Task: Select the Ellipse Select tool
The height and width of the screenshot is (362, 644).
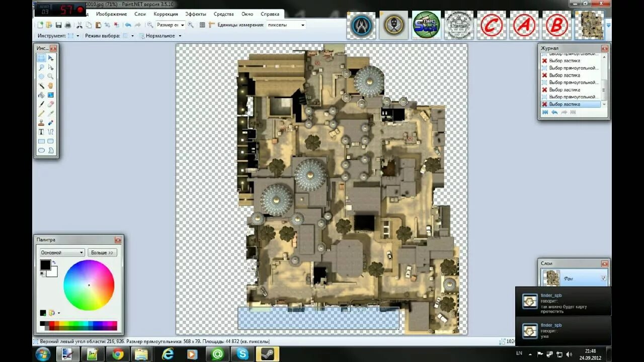Action: click(x=41, y=76)
